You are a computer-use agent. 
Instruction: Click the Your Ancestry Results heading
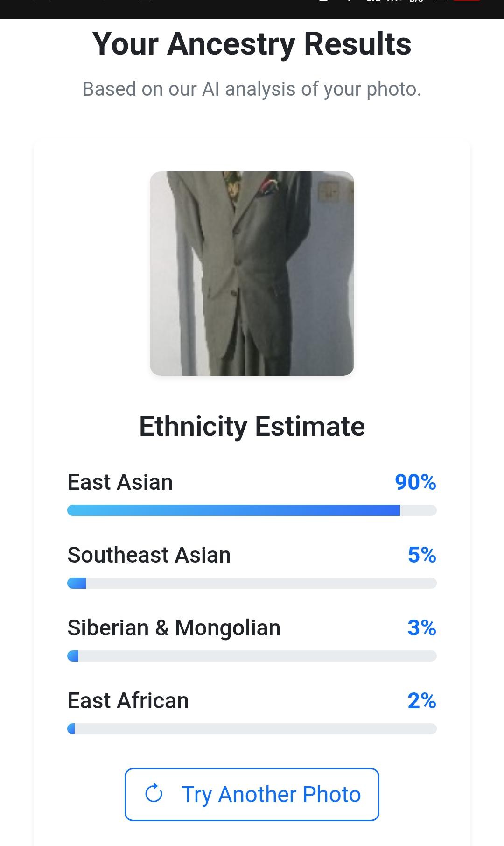pyautogui.click(x=252, y=44)
